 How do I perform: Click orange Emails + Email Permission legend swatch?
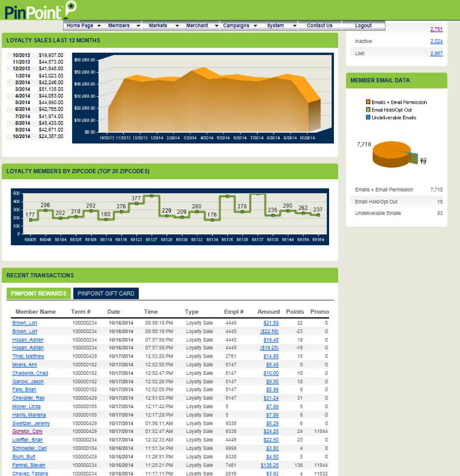[368, 102]
